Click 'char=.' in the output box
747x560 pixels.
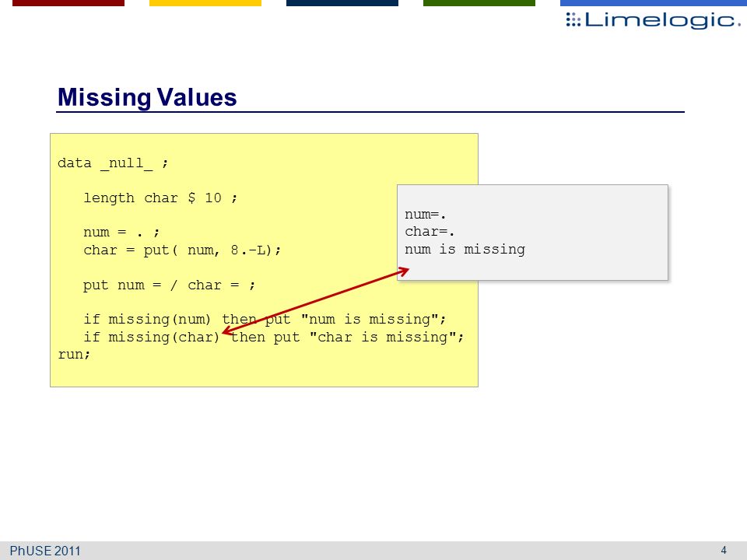(x=430, y=232)
